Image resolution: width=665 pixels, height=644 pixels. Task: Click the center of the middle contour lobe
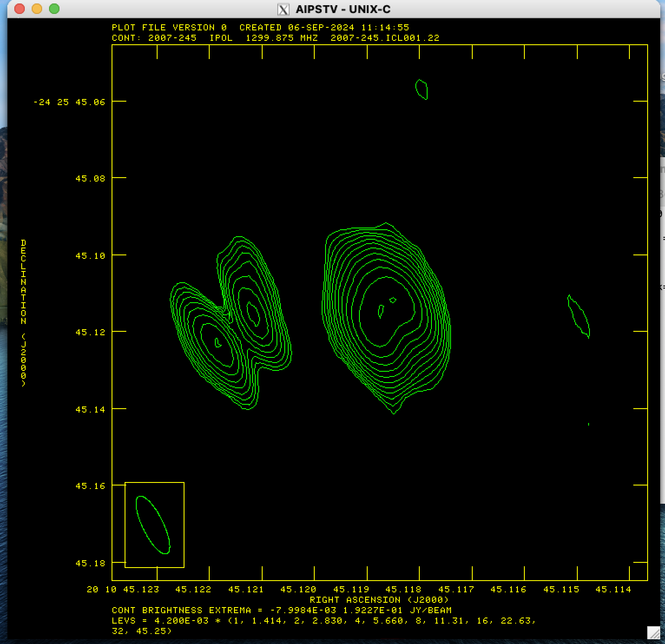coord(253,314)
